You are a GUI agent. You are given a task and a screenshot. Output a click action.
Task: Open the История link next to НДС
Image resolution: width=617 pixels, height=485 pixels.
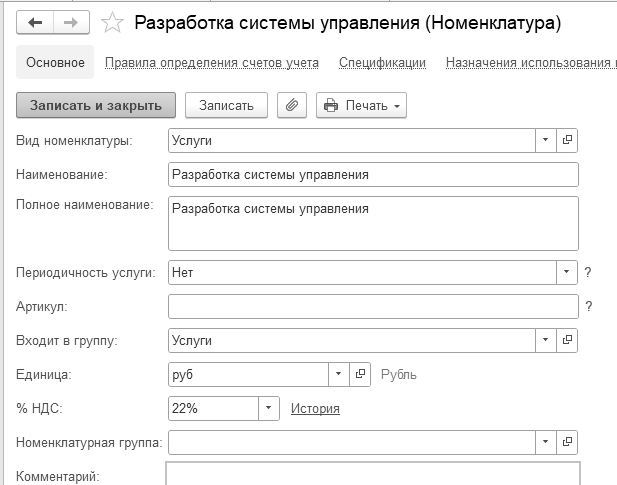click(x=315, y=408)
